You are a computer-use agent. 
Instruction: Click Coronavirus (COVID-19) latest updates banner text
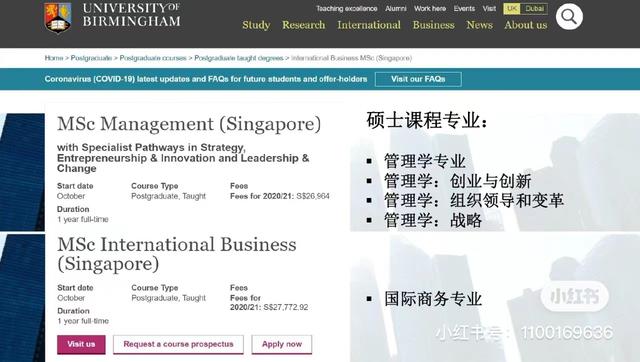click(x=206, y=79)
